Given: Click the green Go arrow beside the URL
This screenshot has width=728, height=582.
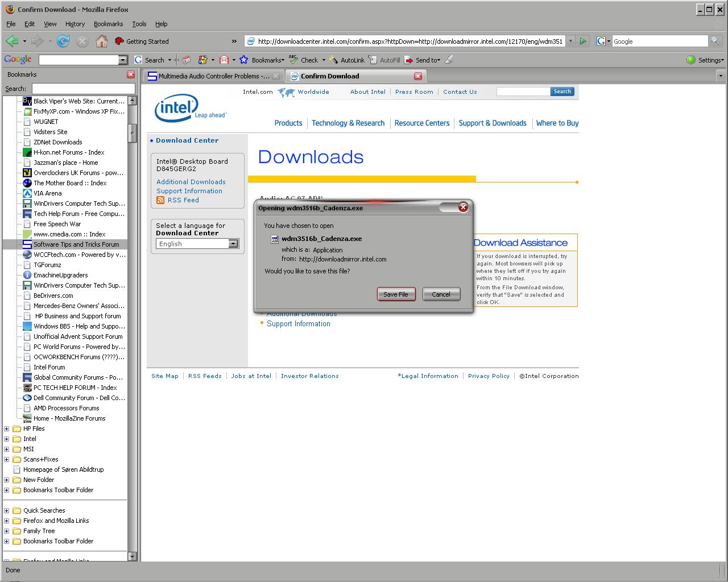Looking at the screenshot, I should [x=583, y=41].
